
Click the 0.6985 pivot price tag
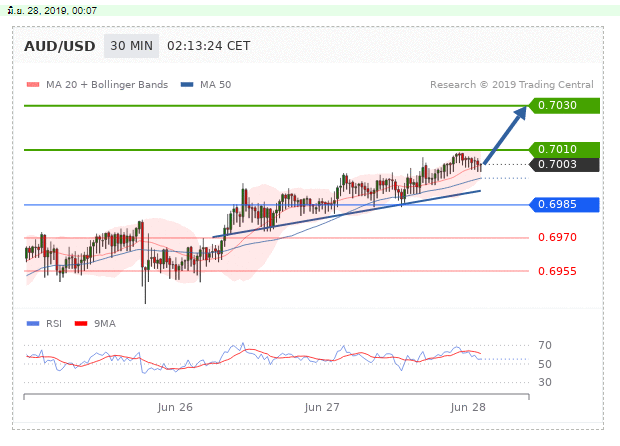tap(564, 204)
